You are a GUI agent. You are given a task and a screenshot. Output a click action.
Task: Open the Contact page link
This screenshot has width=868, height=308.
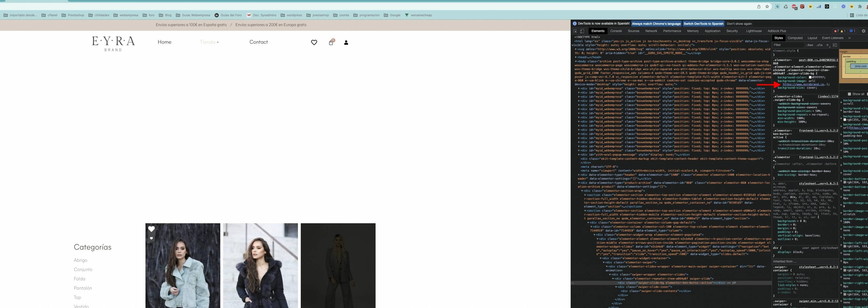click(259, 42)
